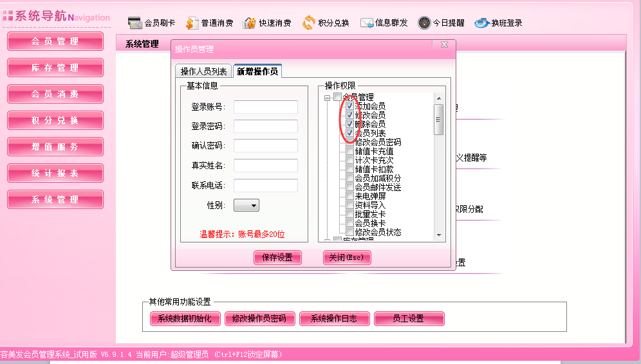Open 快速消费 toolbar icon
Image resolution: width=641 pixels, height=364 pixels.
(x=248, y=23)
